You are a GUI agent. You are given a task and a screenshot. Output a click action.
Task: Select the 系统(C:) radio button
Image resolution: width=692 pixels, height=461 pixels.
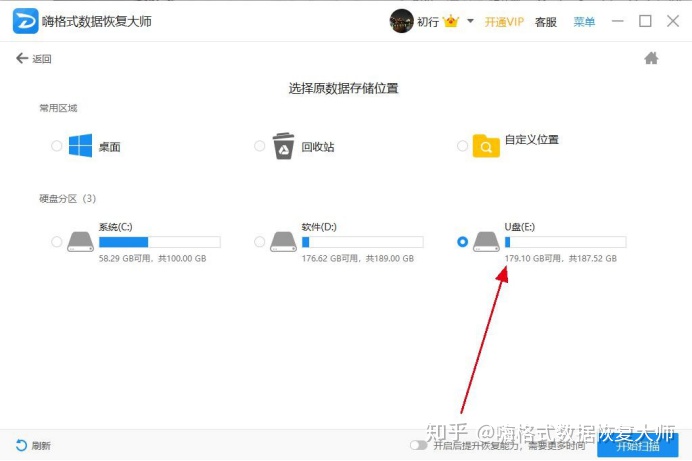pos(56,242)
